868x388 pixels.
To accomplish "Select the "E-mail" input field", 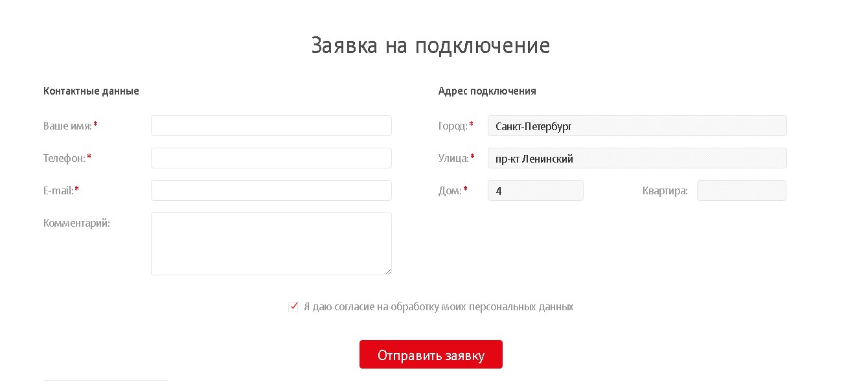I will click(271, 190).
